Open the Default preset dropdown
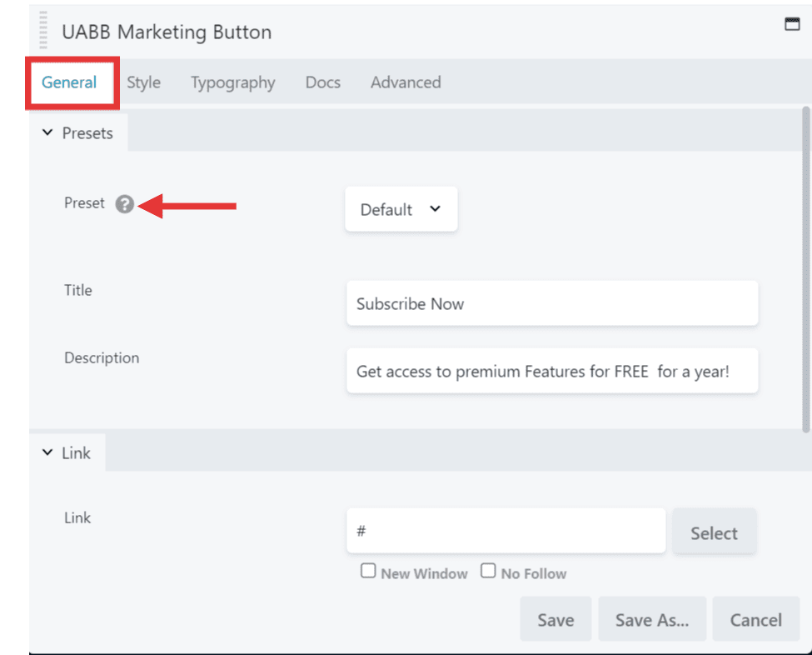This screenshot has height=655, width=812. pyautogui.click(x=401, y=209)
